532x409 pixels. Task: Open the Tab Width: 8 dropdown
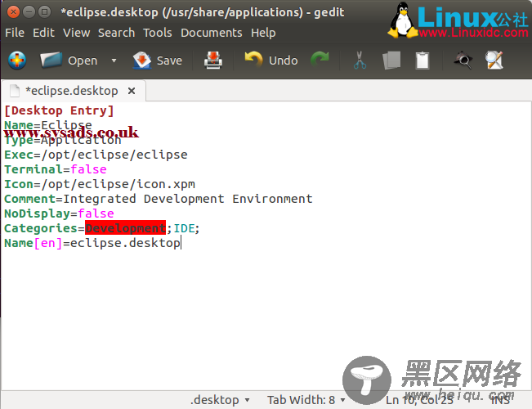pos(306,400)
